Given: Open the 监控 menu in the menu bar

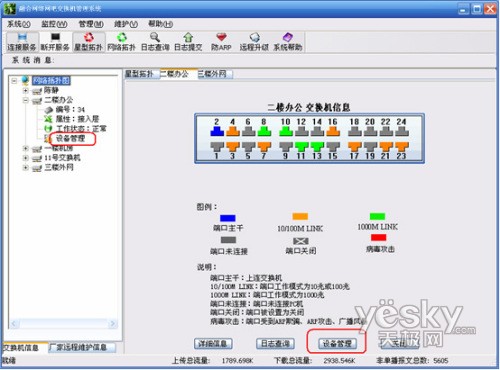Looking at the screenshot, I should tap(54, 24).
